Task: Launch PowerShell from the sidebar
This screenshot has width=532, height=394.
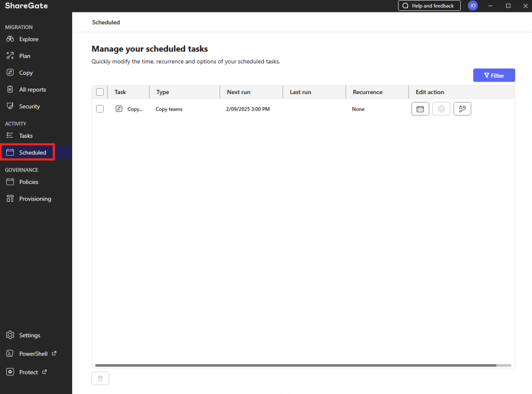Action: [x=33, y=353]
